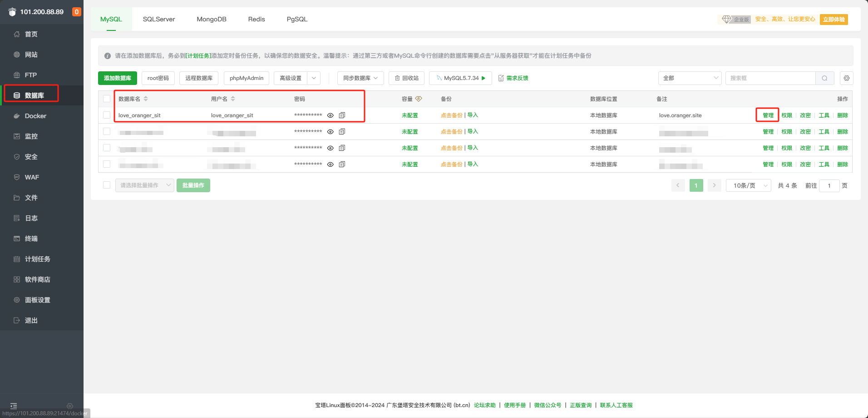The height and width of the screenshot is (418, 868).
Task: Click the 前往 page number input
Action: click(829, 185)
